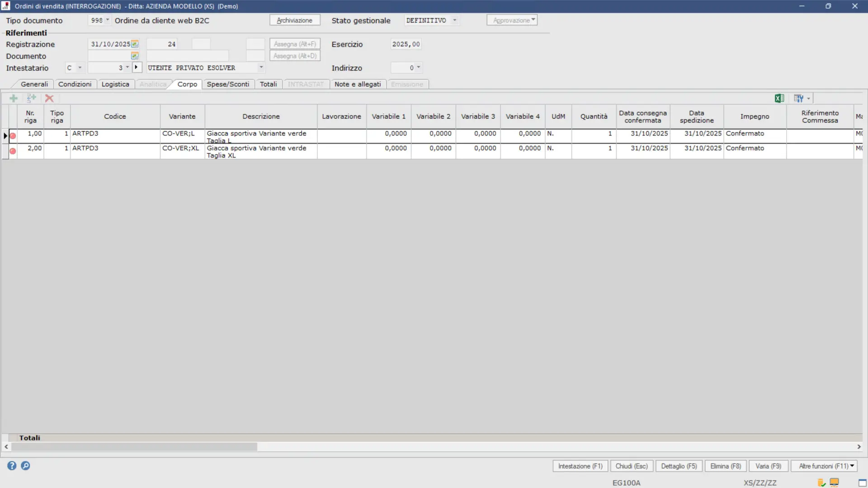Click the arrow button next to Intestatario code
Image resolution: width=868 pixels, height=488 pixels.
[137, 67]
